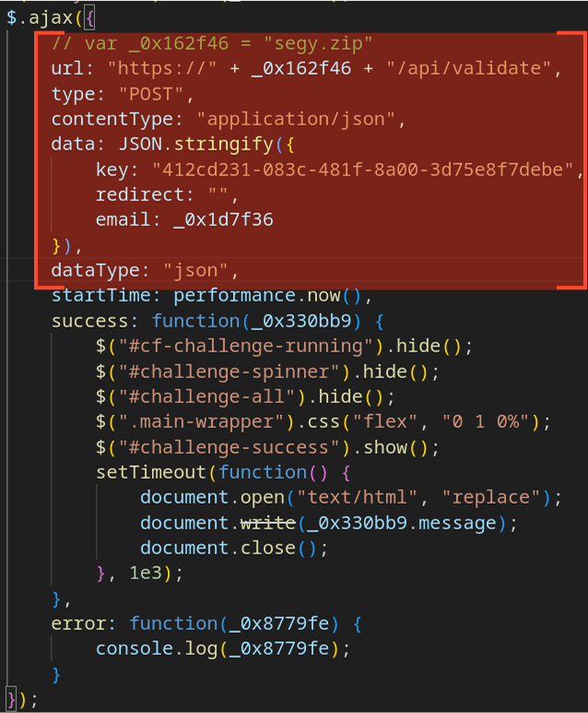
Task: Click the console.log call in error handler
Action: click(155, 648)
